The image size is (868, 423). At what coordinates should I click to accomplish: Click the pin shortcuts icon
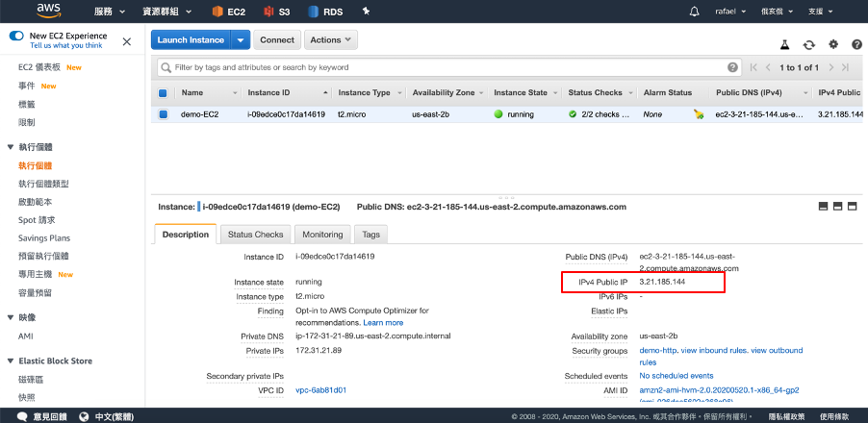point(366,11)
